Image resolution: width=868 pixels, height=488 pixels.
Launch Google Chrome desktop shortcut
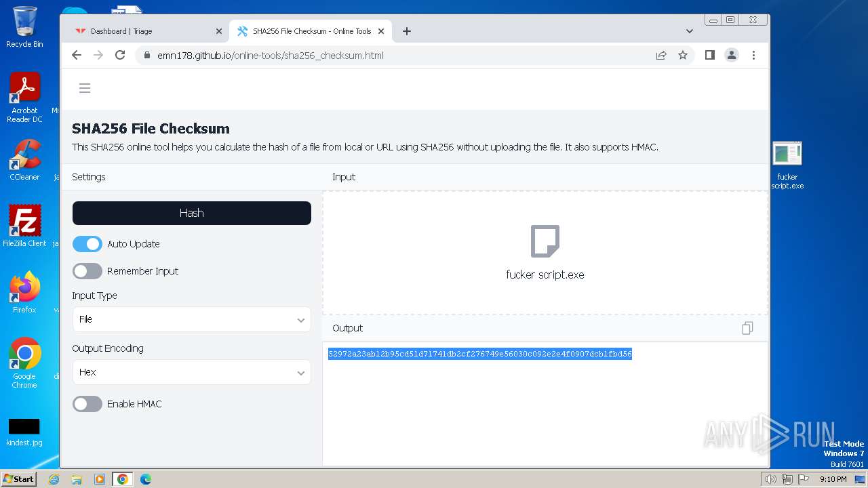(x=24, y=363)
